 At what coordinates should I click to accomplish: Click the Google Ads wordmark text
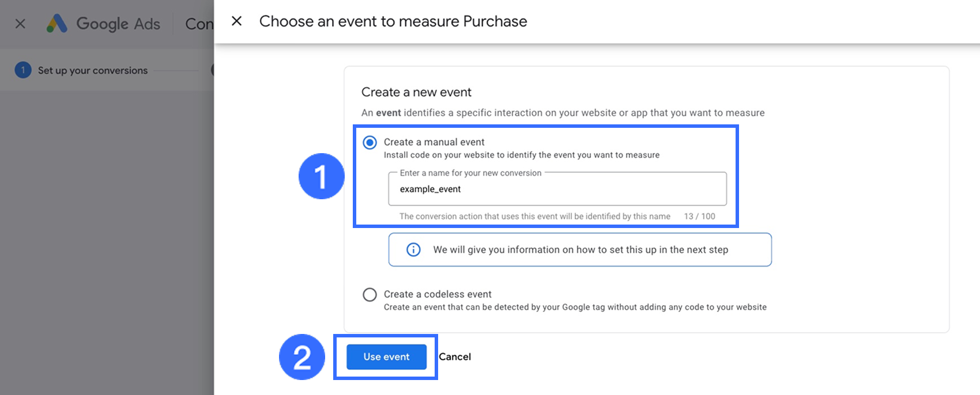[118, 24]
